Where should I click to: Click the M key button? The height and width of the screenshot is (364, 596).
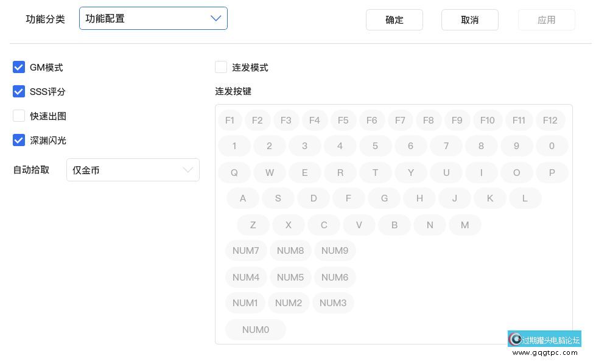465,225
